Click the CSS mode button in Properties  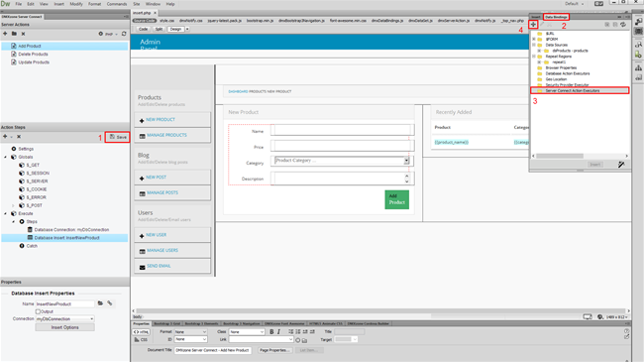pos(141,340)
